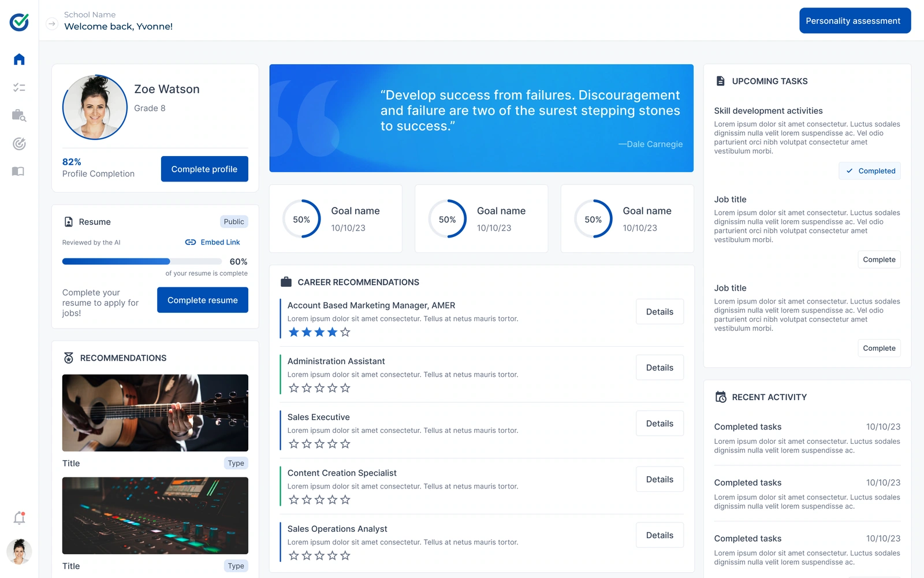Open Details for Account Based Marketing Manager
Screen dimensions: 924x578
coord(660,312)
